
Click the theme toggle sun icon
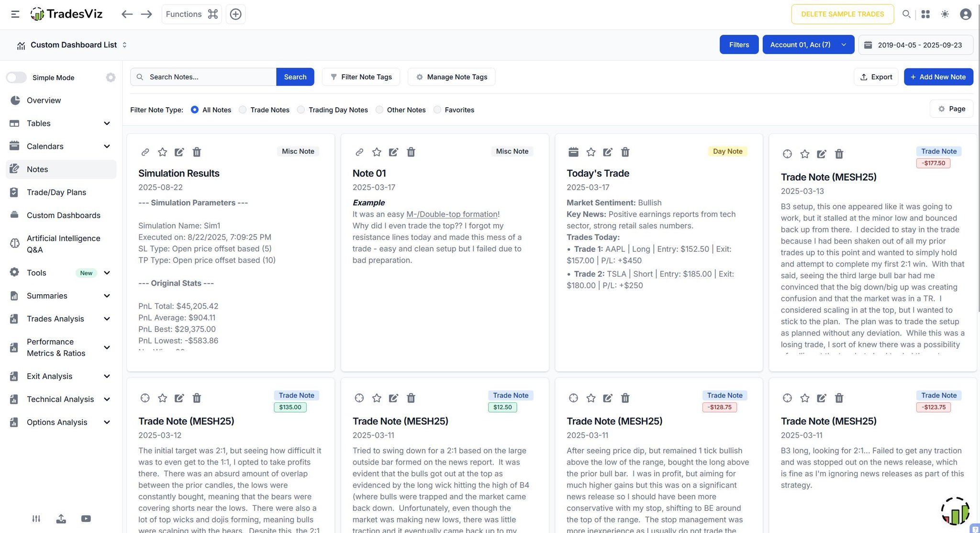945,14
